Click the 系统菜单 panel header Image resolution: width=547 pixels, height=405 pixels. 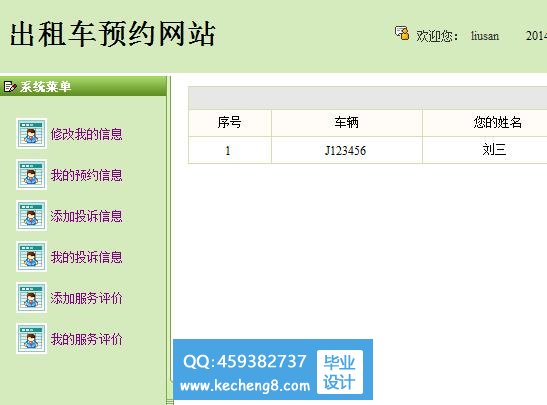coord(83,86)
